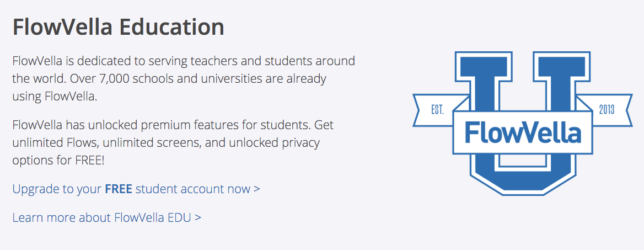Viewport: 644px width, 250px height.
Task: Click the 2013 ribbon on the logo
Action: point(607,109)
